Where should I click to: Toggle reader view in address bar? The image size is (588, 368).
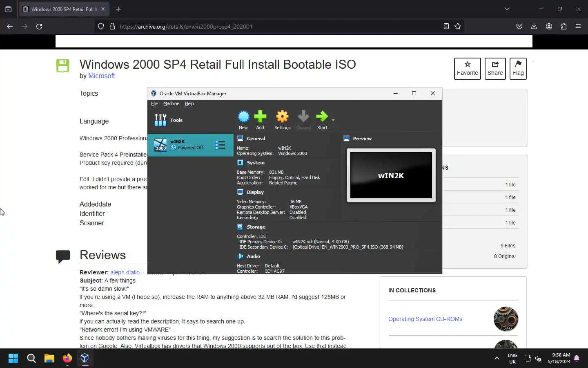[446, 26]
